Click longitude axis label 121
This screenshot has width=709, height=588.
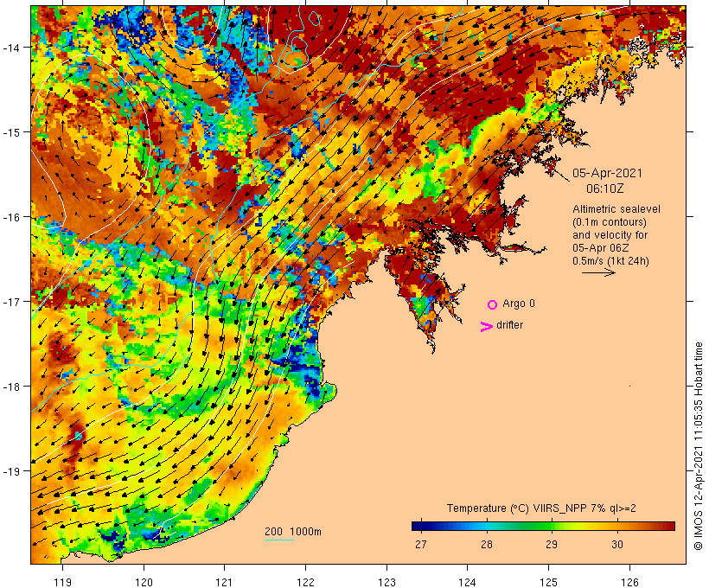tap(224, 582)
